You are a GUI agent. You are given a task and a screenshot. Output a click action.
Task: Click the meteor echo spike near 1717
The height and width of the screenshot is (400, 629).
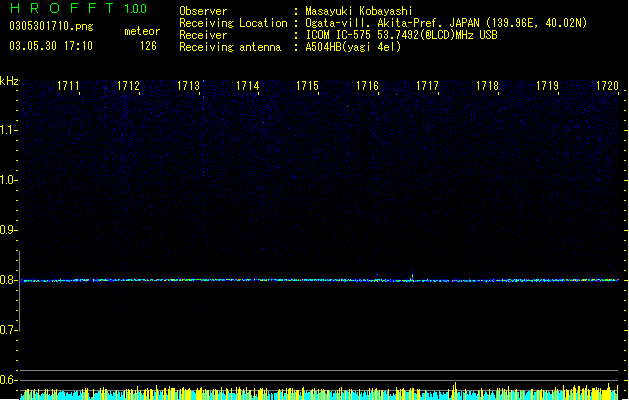click(412, 274)
